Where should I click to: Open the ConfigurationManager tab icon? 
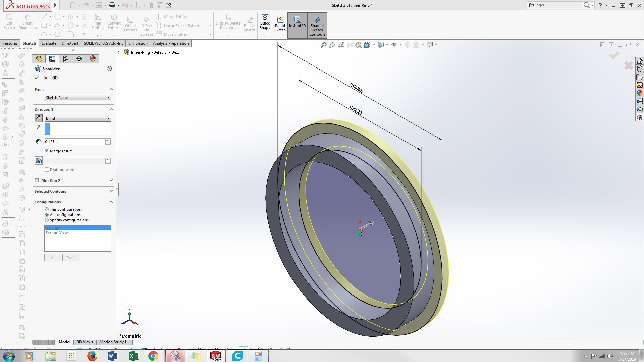click(x=66, y=59)
